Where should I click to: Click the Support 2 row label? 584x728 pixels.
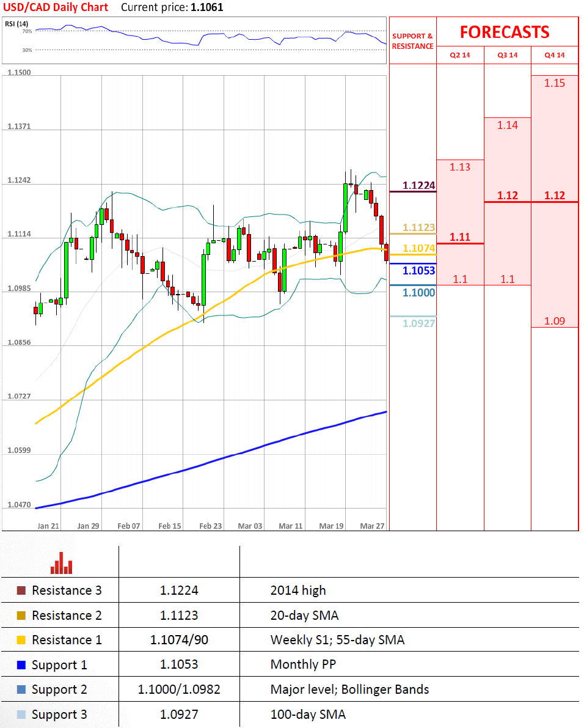tap(59, 689)
